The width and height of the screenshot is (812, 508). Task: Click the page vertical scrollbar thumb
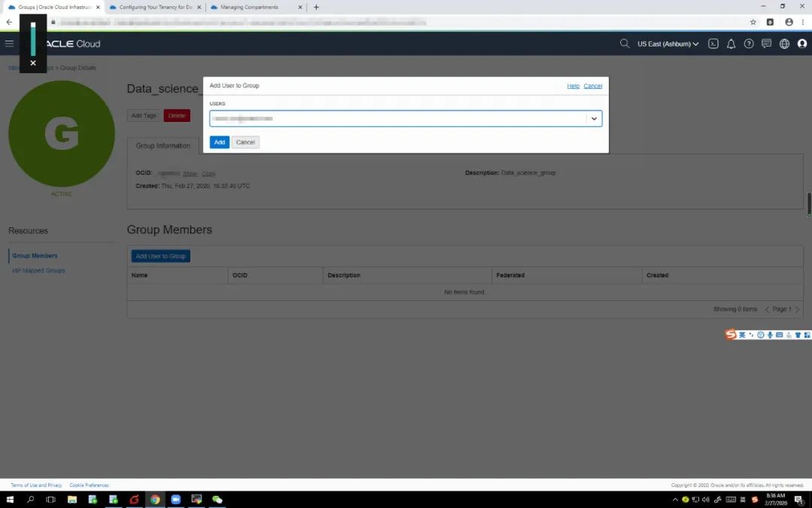point(809,205)
